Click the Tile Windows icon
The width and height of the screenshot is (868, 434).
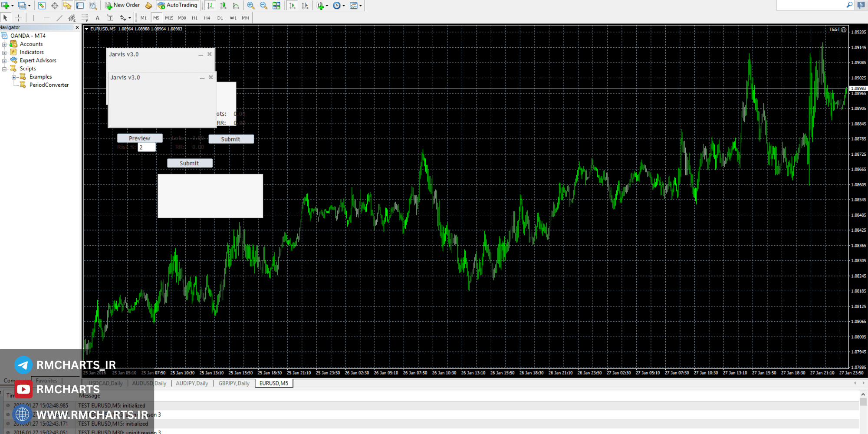pyautogui.click(x=276, y=5)
